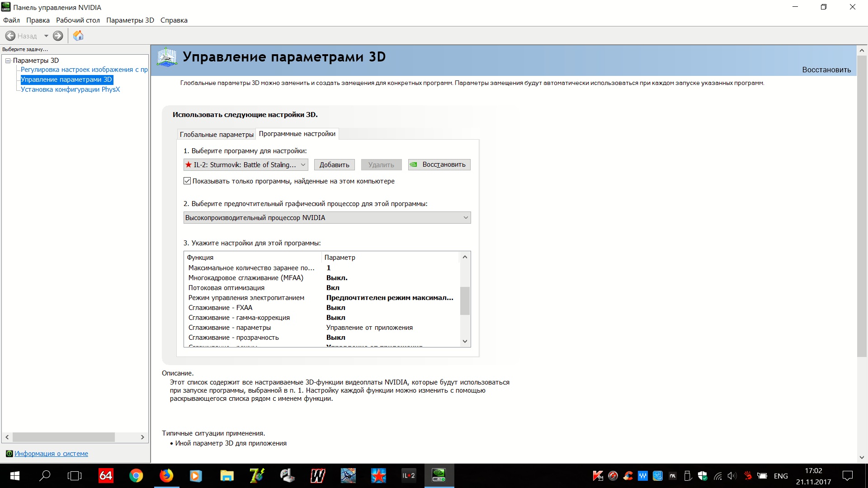Image resolution: width=868 pixels, height=488 pixels.
Task: Select 'Многокадровое сглаживание (MFAA)' row
Action: [x=322, y=278]
